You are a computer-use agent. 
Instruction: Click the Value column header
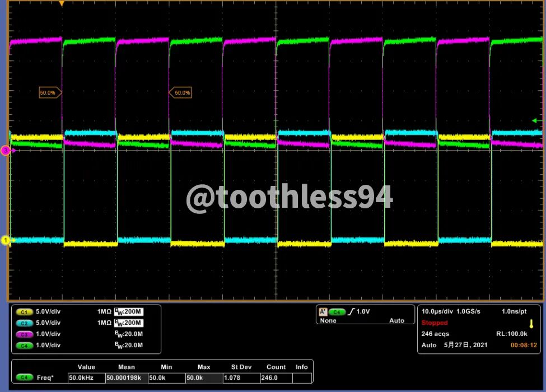86,367
